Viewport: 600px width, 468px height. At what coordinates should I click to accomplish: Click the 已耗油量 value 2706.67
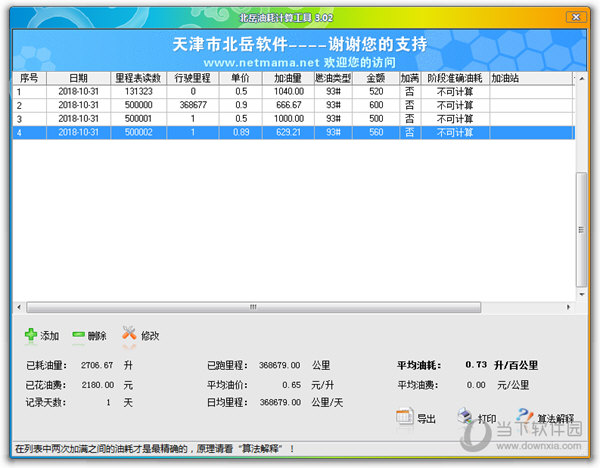tap(97, 365)
